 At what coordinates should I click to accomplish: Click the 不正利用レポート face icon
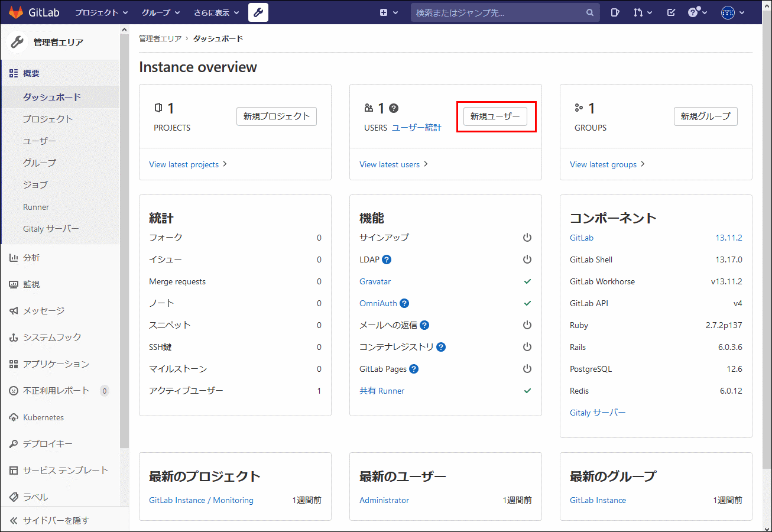point(14,391)
